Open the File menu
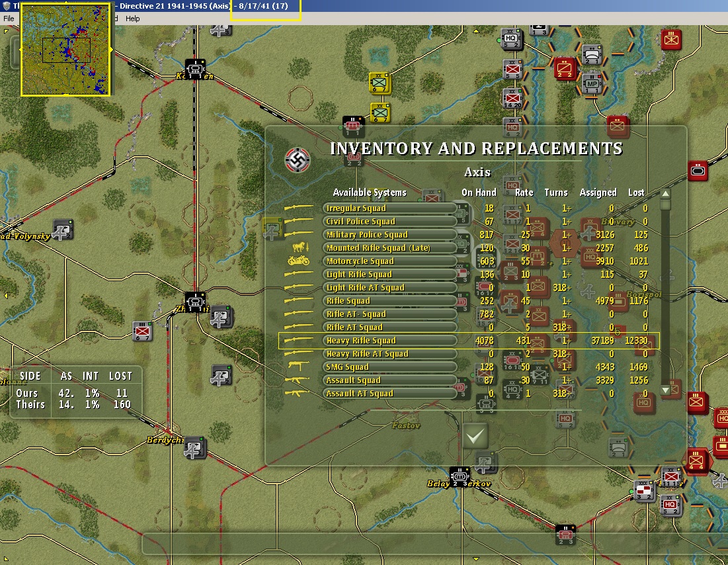Image resolution: width=728 pixels, height=565 pixels. pos(9,19)
